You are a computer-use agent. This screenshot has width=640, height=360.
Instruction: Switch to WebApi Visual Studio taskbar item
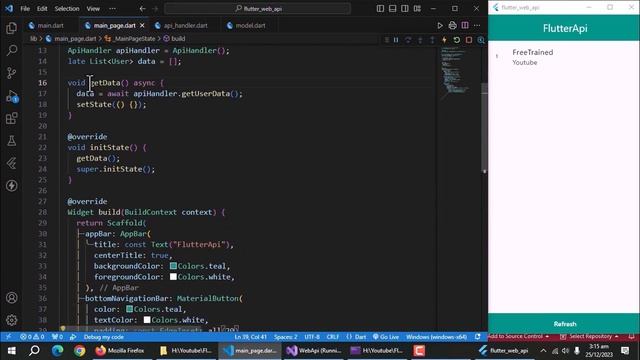313,351
